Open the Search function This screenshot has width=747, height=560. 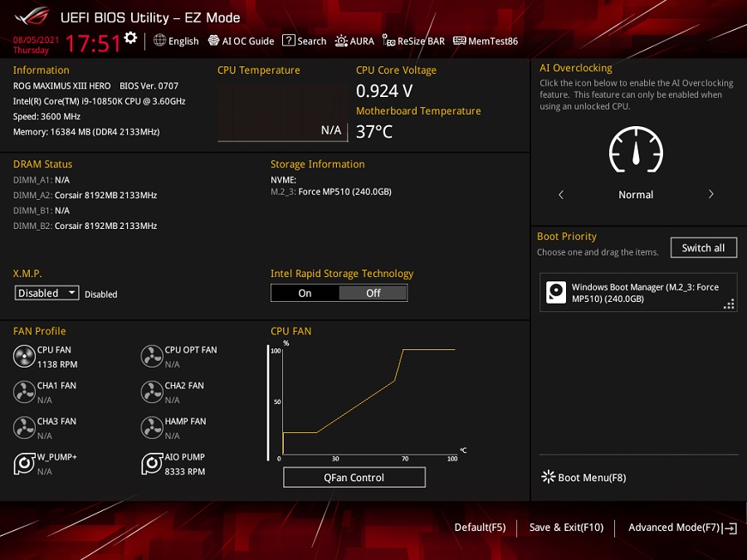point(304,41)
